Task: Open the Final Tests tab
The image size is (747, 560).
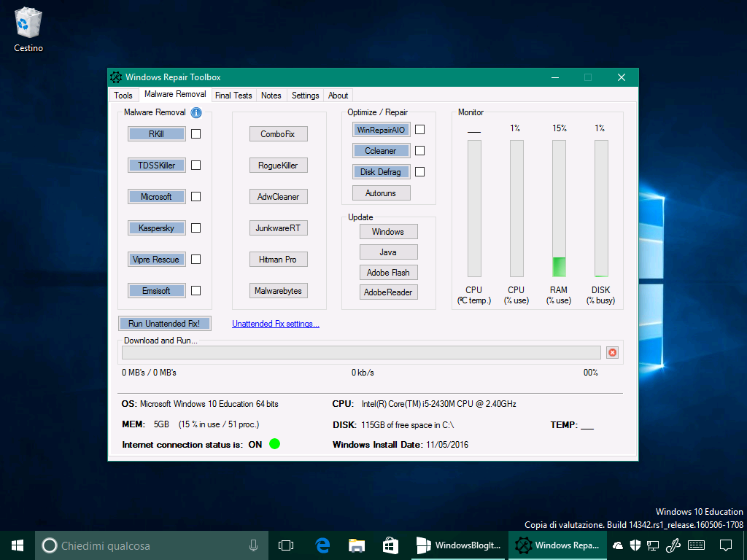Action: pos(233,96)
